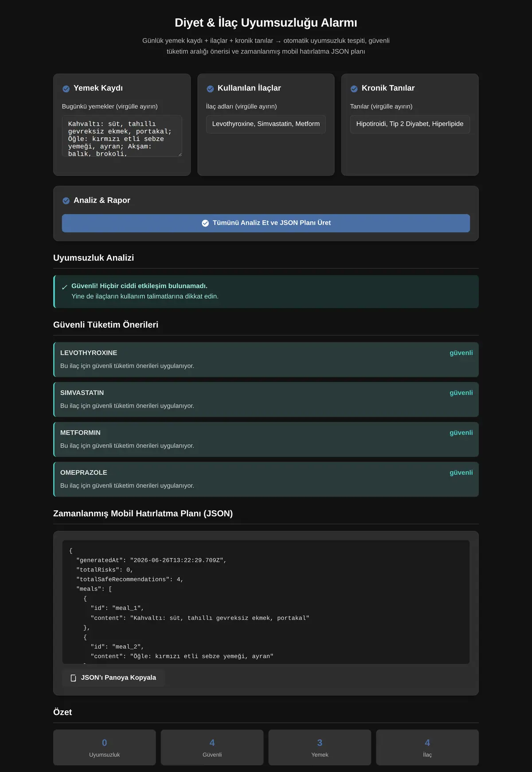Click the güvenli badge on the Levothyroxine card
This screenshot has width=532, height=772.
(x=461, y=353)
